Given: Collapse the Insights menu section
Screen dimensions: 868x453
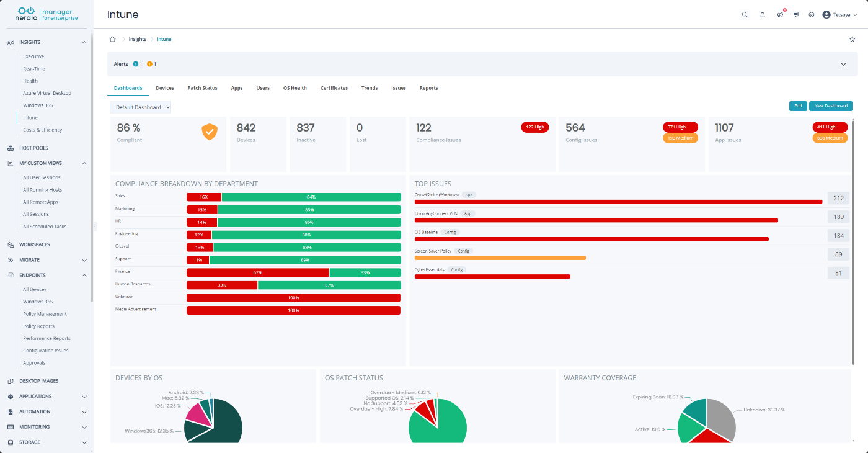Looking at the screenshot, I should coord(84,42).
